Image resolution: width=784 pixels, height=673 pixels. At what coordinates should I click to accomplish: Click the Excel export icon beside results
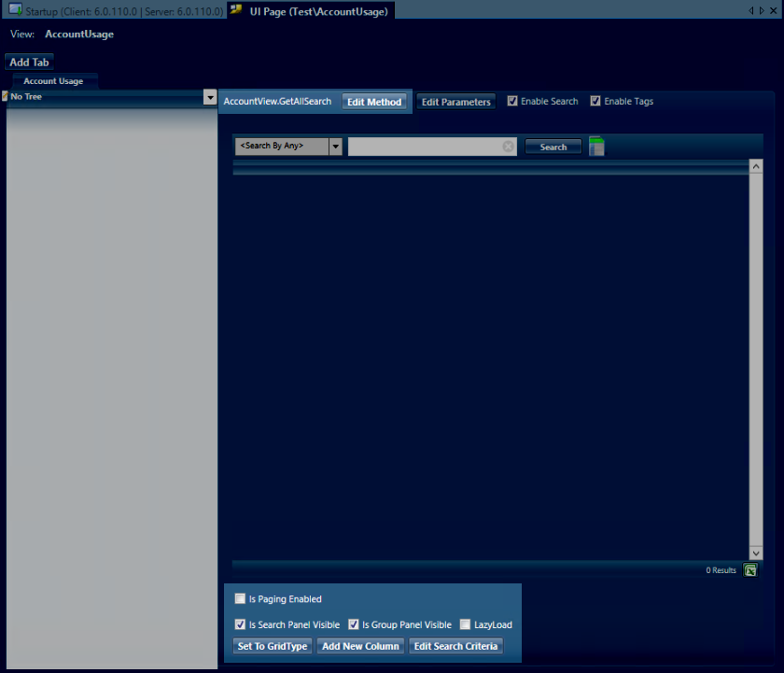(x=749, y=570)
